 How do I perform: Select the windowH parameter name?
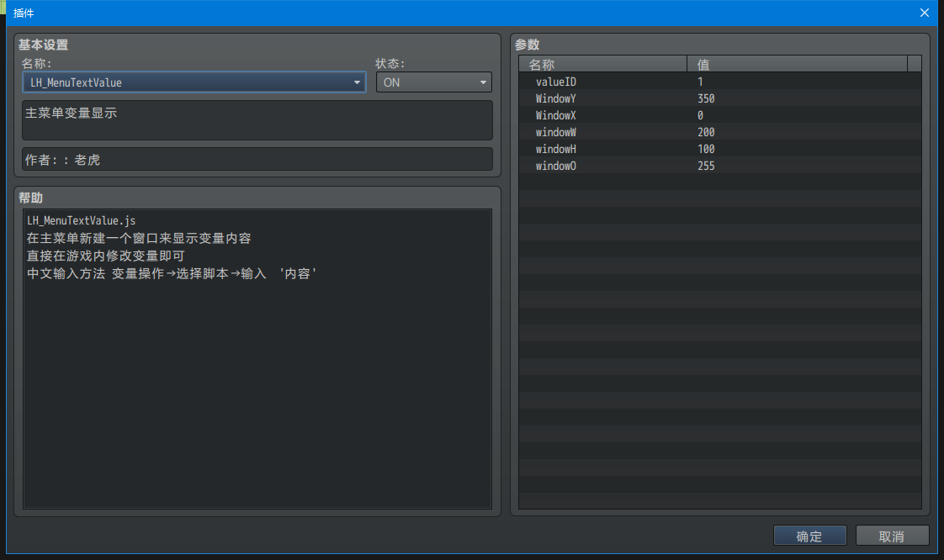(x=555, y=149)
